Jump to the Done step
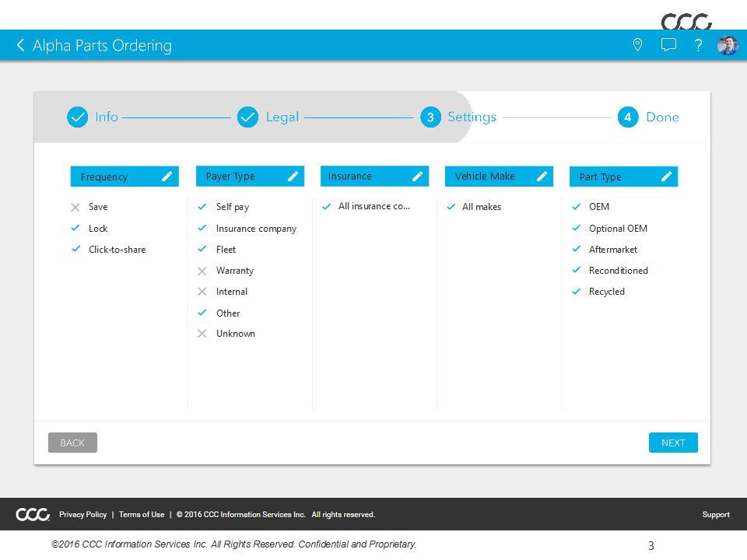The height and width of the screenshot is (560, 747). coord(648,117)
